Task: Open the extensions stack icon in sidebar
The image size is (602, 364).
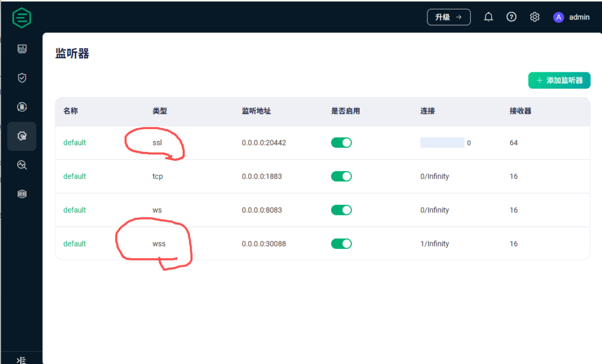Action: click(x=22, y=194)
